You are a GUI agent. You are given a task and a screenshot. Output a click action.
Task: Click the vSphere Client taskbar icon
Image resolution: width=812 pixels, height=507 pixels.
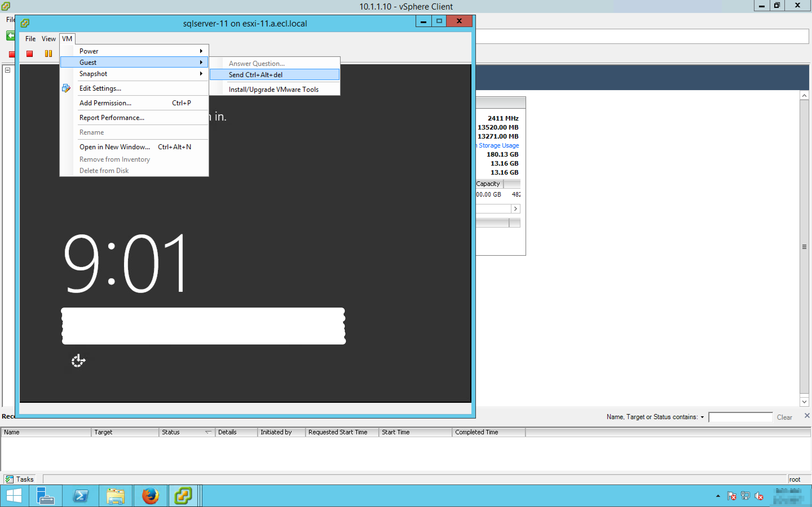pyautogui.click(x=183, y=496)
